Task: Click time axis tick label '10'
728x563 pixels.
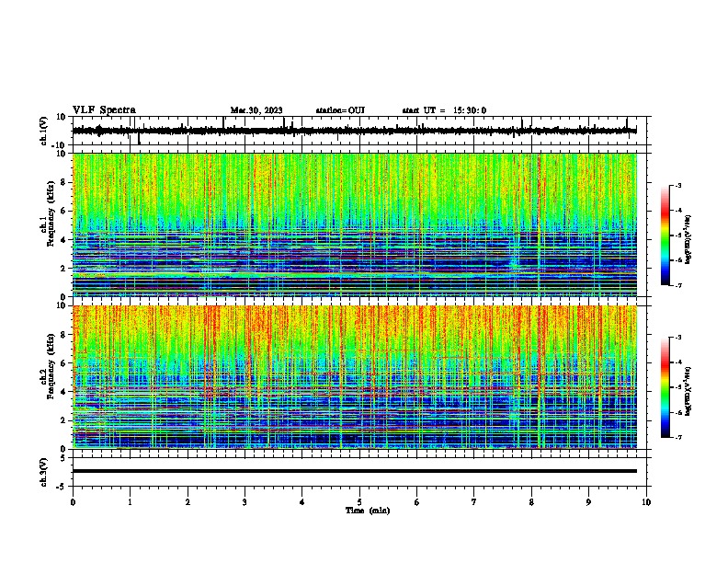Action: [646, 502]
